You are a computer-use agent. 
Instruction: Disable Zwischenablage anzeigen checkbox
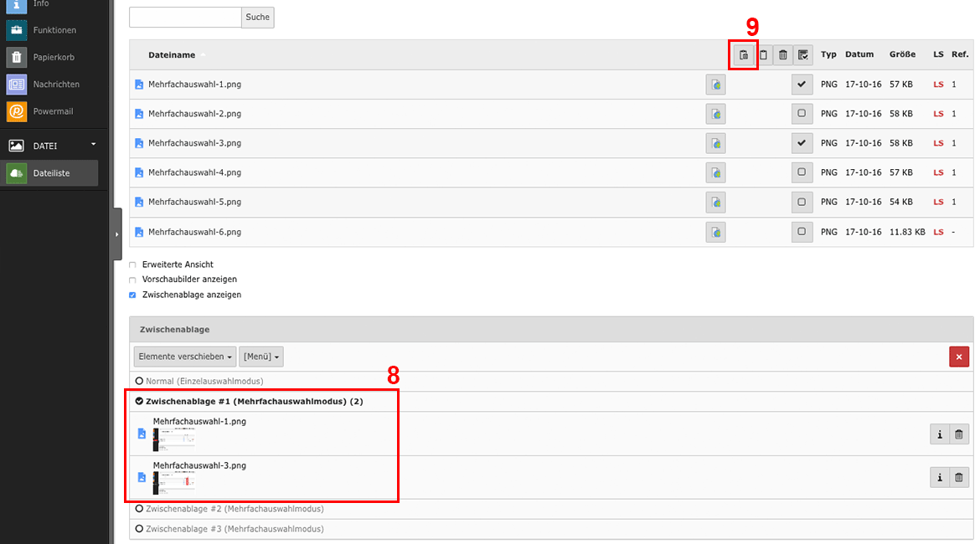[x=132, y=295]
